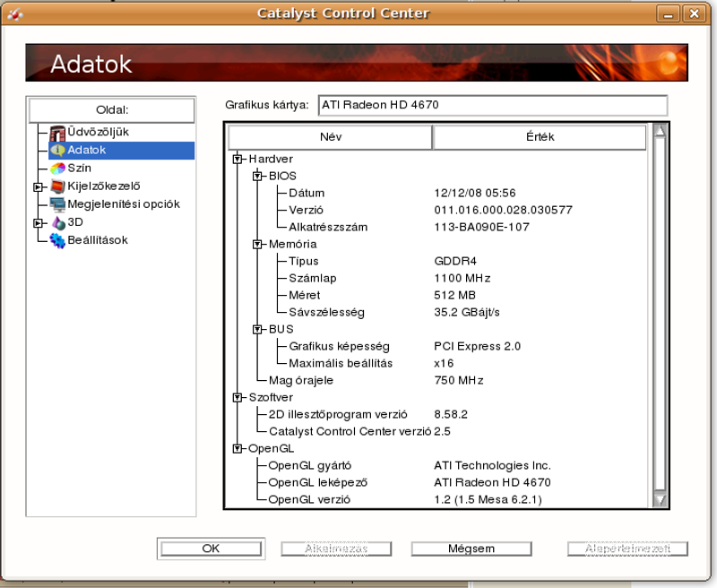Click the Catalyst title bar app icon
Viewport: 717px width, 588px height.
tap(15, 14)
